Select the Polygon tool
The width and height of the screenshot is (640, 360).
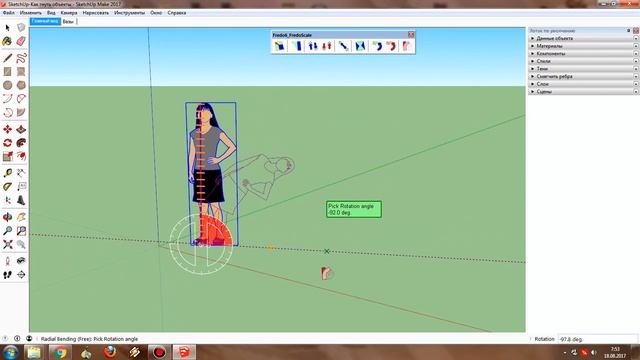pyautogui.click(x=21, y=85)
